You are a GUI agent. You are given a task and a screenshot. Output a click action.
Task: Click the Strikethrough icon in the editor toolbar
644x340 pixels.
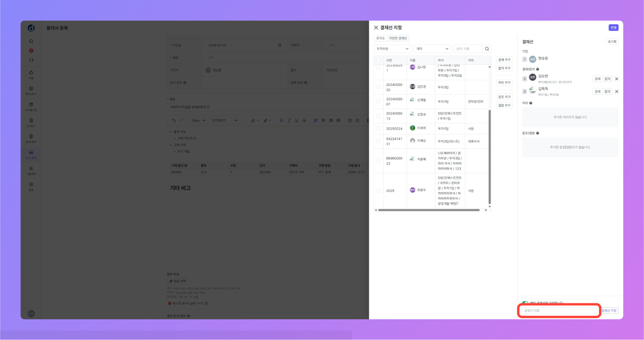(304, 121)
